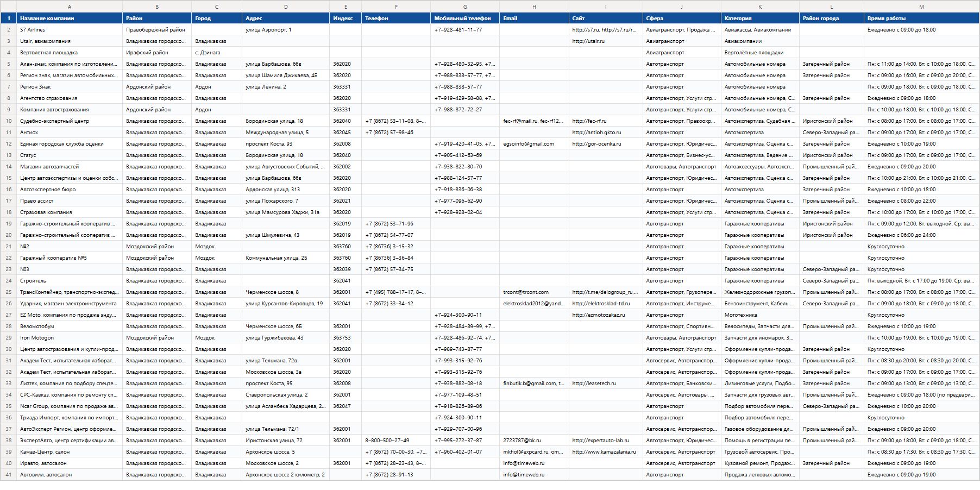Select the postal index 363753 cell
The width and height of the screenshot is (980, 490).
point(345,338)
